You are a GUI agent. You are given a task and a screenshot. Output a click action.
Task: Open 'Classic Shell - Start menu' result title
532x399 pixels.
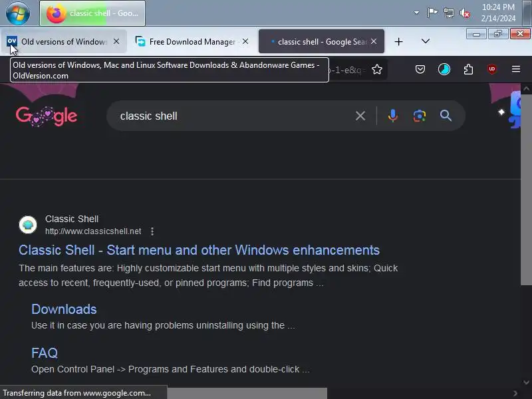199,250
